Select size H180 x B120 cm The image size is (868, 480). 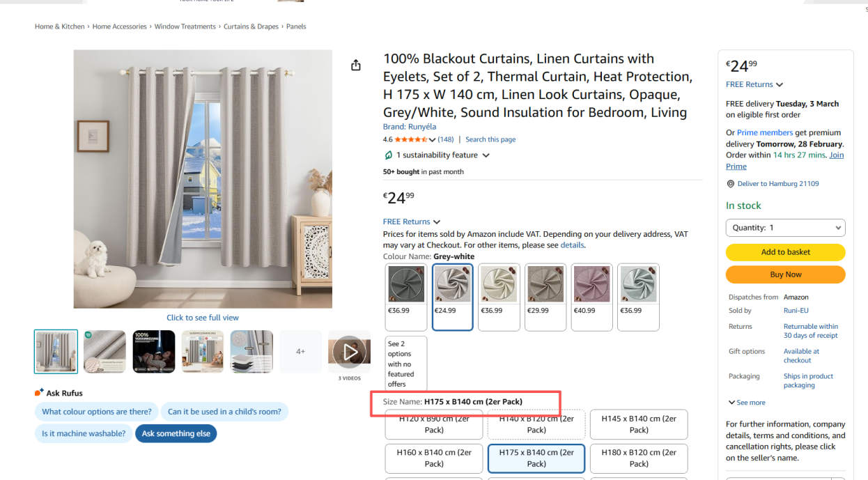(639, 458)
